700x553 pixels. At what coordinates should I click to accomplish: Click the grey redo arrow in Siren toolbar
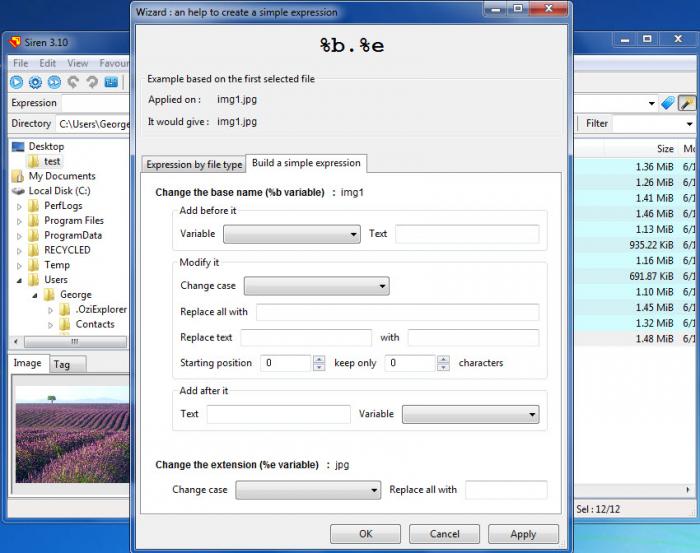pyautogui.click(x=92, y=82)
